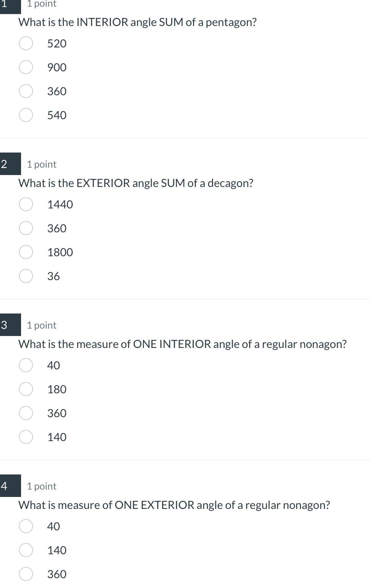The height and width of the screenshot is (588, 371).
Task: Select answer 360 for question 4
Action: [26, 574]
